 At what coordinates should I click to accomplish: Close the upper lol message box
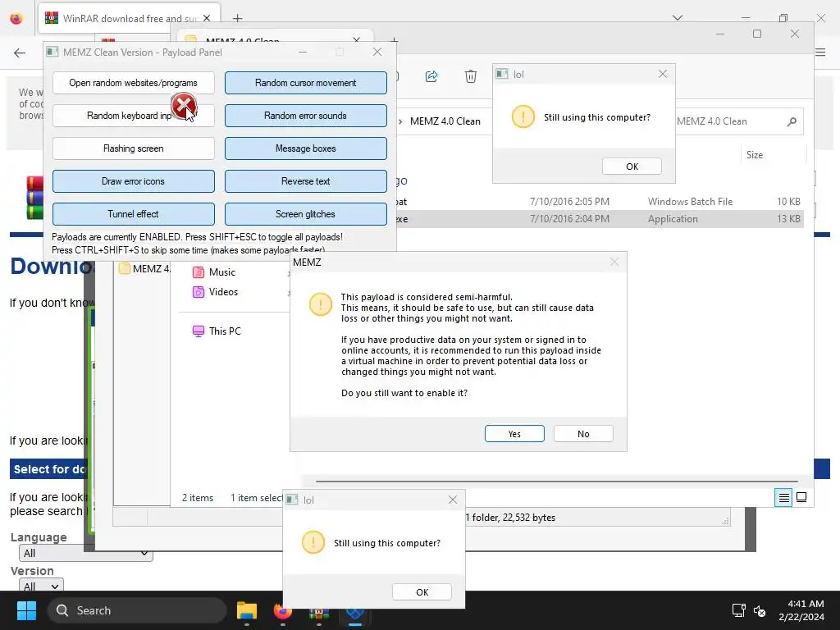(663, 74)
